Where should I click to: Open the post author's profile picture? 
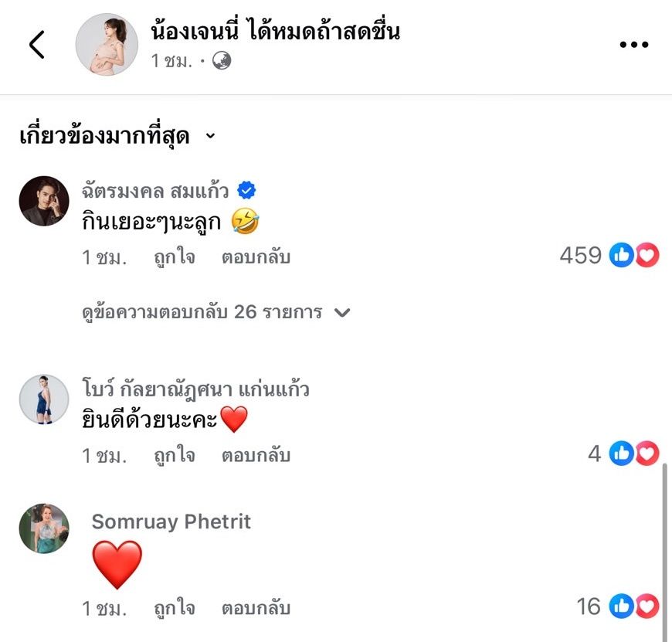click(107, 44)
